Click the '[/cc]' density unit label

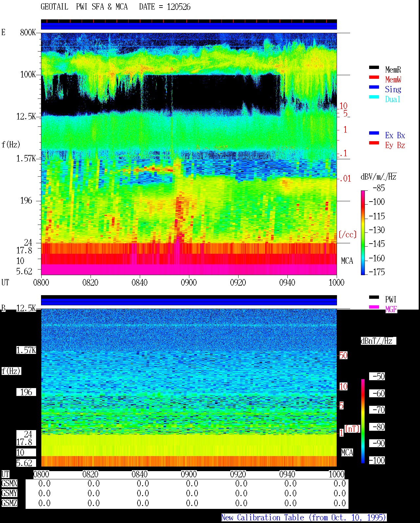[x=347, y=234]
